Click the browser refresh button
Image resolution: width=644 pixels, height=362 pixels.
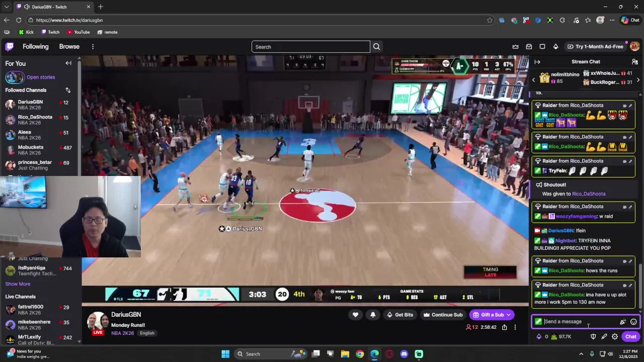tap(19, 20)
